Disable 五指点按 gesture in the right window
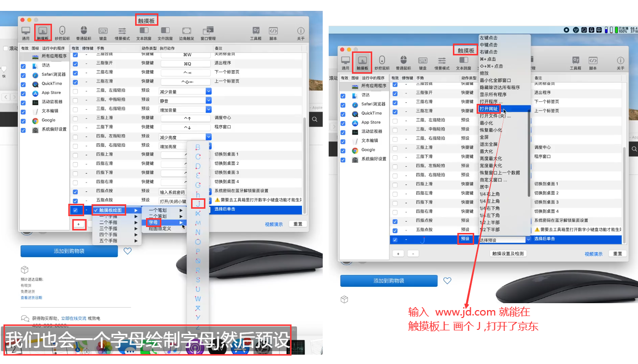This screenshot has width=638, height=364. click(395, 230)
